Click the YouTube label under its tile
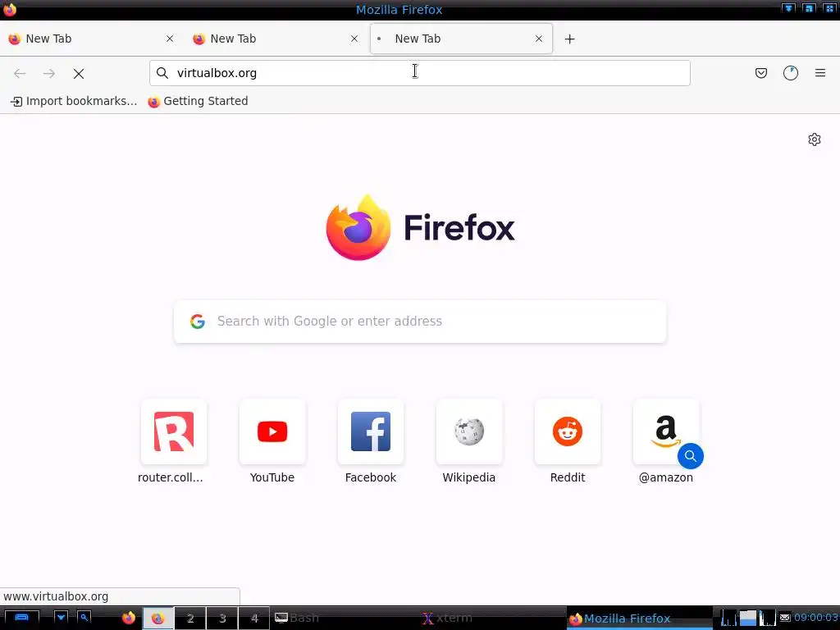Viewport: 840px width, 630px height. (272, 477)
